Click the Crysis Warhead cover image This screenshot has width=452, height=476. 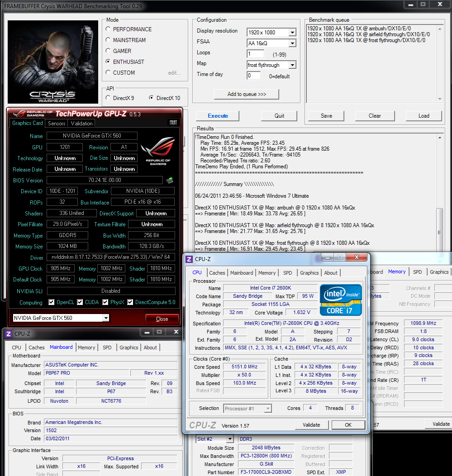(x=53, y=62)
